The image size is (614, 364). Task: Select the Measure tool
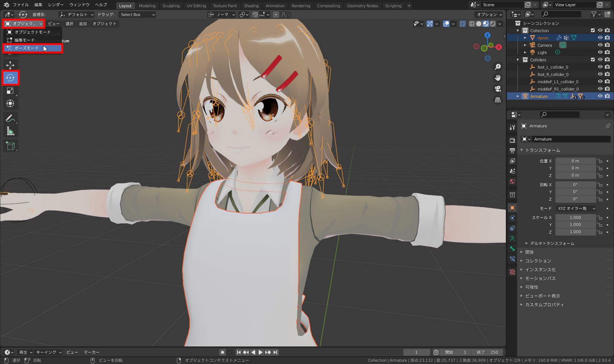(x=10, y=130)
